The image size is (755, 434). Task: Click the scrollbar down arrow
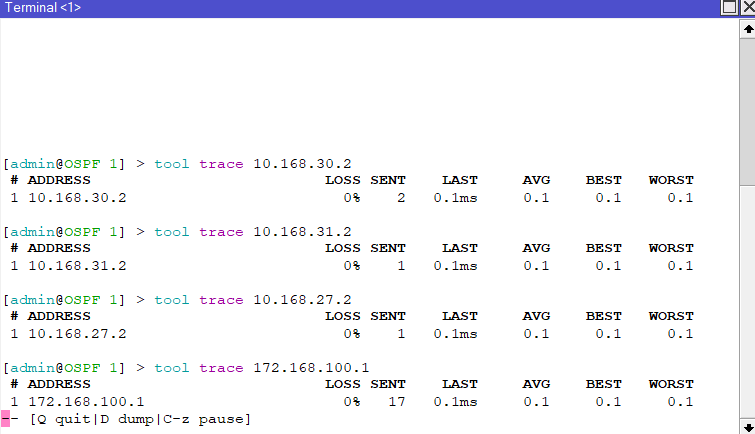coord(747,425)
